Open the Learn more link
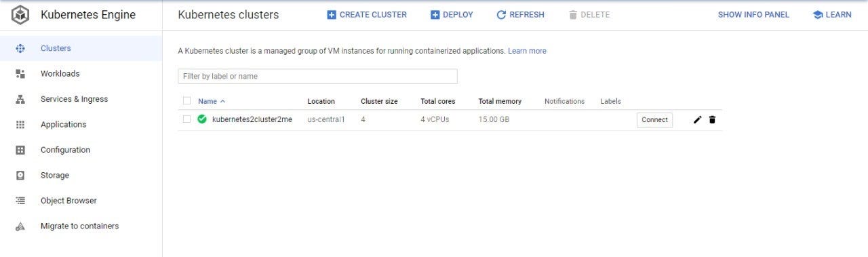Image resolution: width=868 pixels, height=257 pixels. (x=527, y=51)
